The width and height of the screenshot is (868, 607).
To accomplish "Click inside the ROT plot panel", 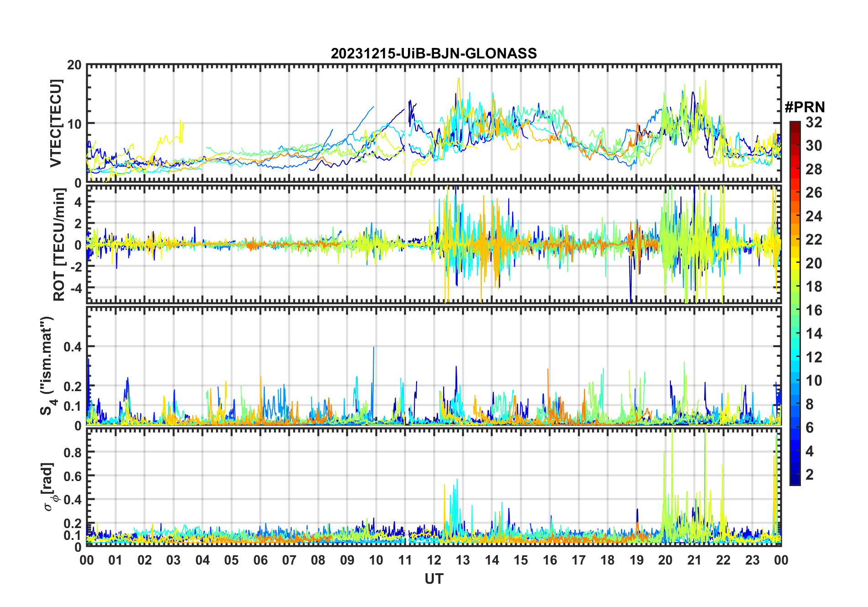I will pos(434,244).
